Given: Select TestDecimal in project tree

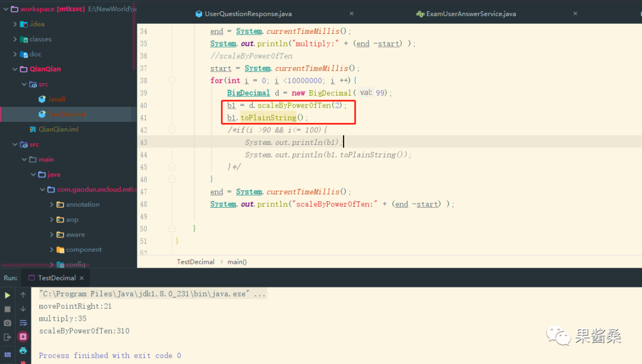Looking at the screenshot, I should (67, 114).
